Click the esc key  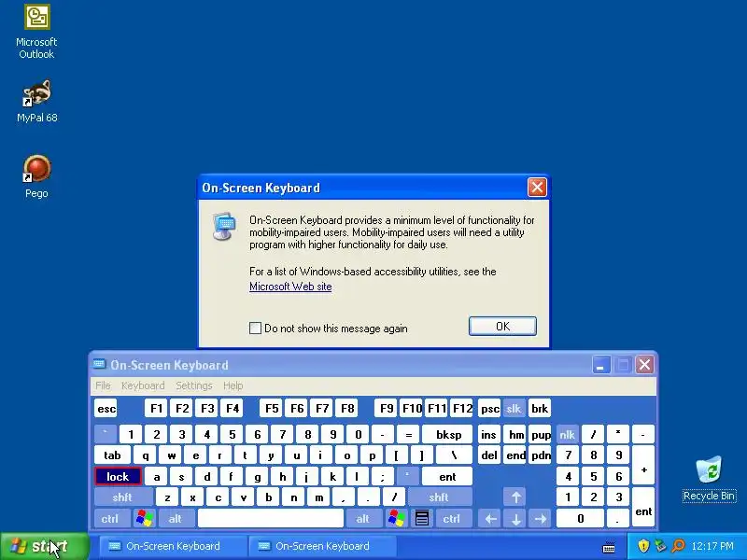(x=106, y=408)
